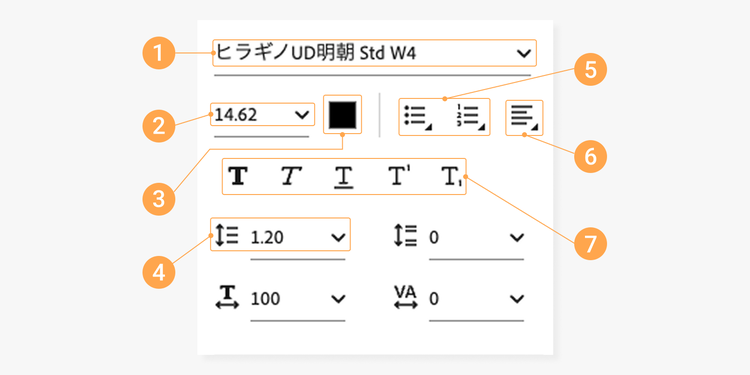Edit the 1.20 line spacing value
The image size is (750, 375).
coord(268,238)
